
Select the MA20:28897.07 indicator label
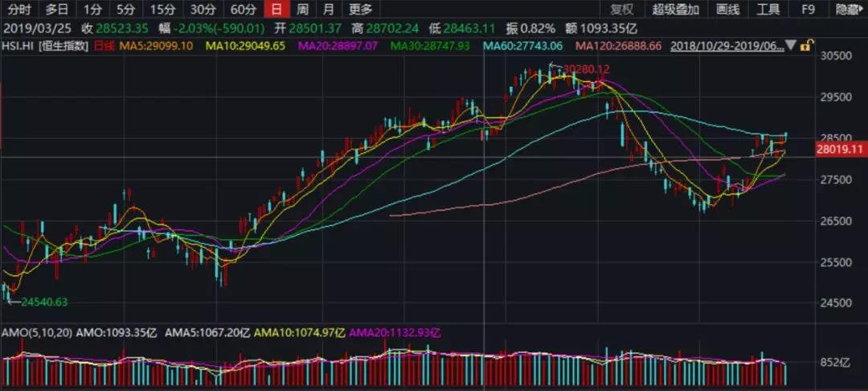click(x=338, y=46)
